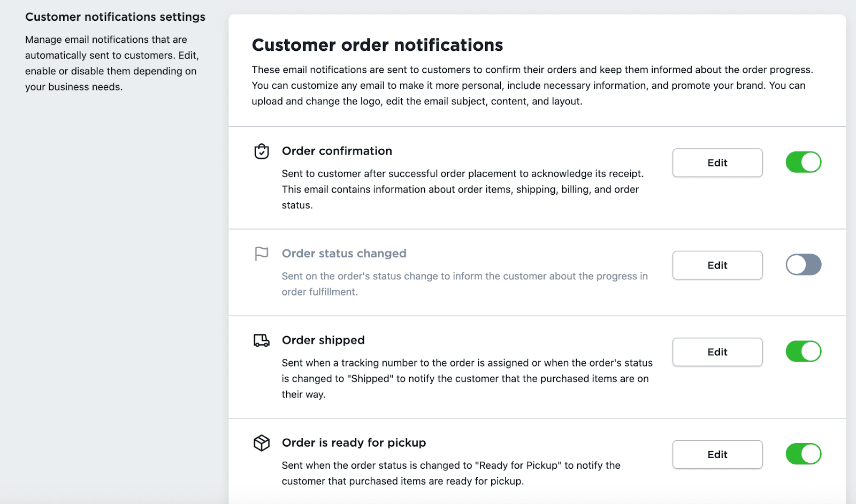Click the Order shipped description text
Viewport: 856px width, 504px height.
(x=467, y=378)
